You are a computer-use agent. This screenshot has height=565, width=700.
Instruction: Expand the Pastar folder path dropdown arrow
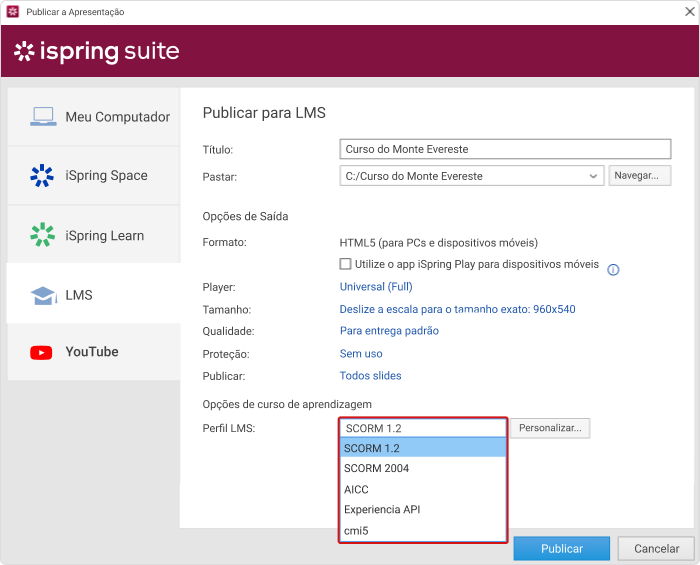click(x=593, y=176)
